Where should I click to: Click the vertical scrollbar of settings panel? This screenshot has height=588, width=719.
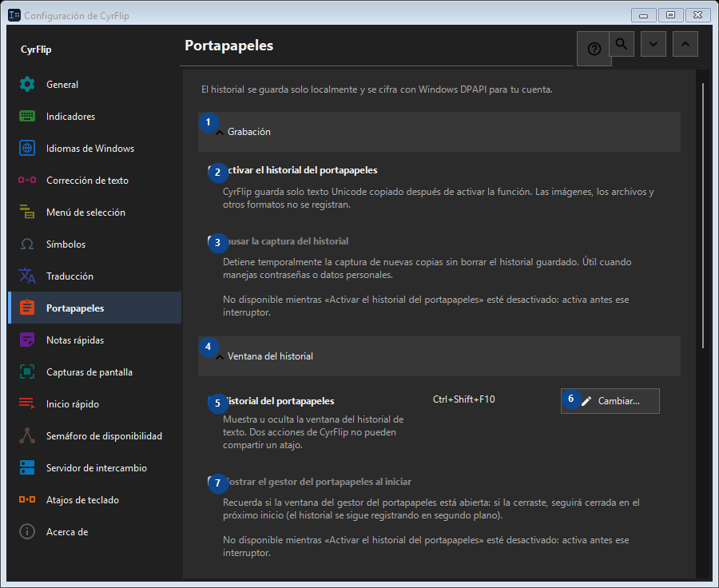tap(703, 216)
